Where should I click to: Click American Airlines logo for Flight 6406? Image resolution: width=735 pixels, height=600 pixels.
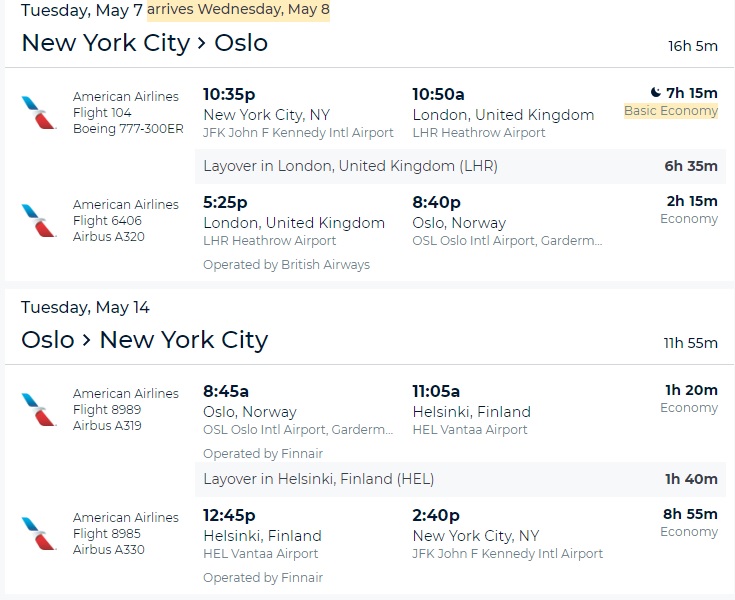pos(39,220)
